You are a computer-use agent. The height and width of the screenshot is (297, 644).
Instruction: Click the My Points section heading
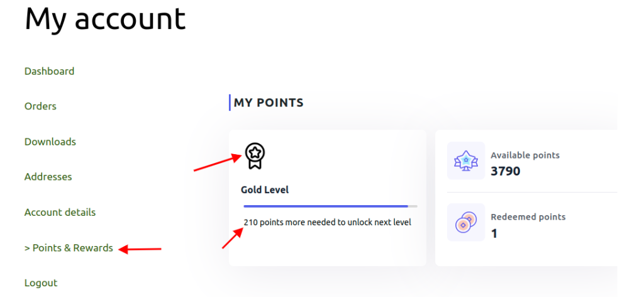(269, 103)
